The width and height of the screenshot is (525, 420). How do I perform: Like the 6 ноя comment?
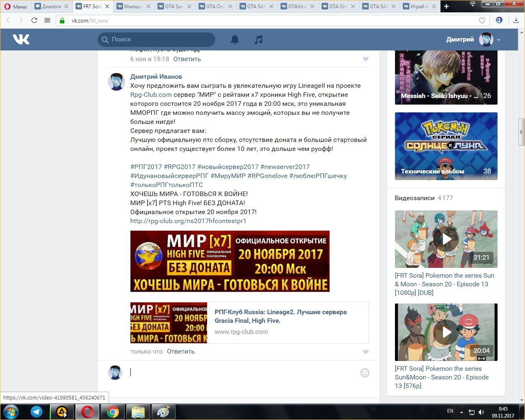(366, 59)
